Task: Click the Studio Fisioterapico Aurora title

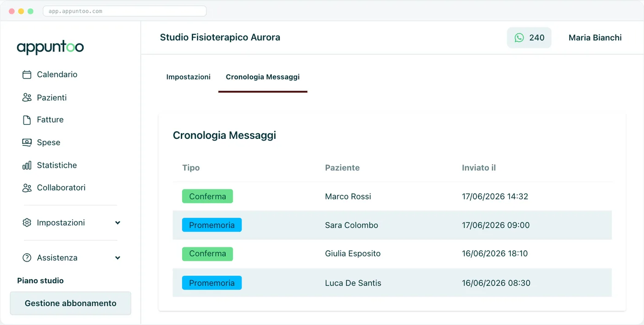Action: (x=220, y=38)
